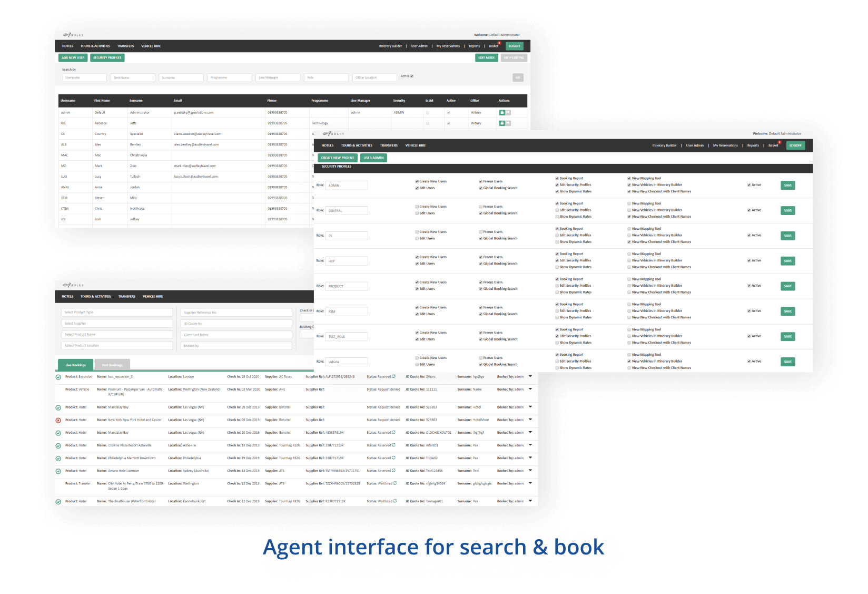Image resolution: width=868 pixels, height=594 pixels.
Task: Click Audley logo in Security Profiles window
Action: [333, 134]
